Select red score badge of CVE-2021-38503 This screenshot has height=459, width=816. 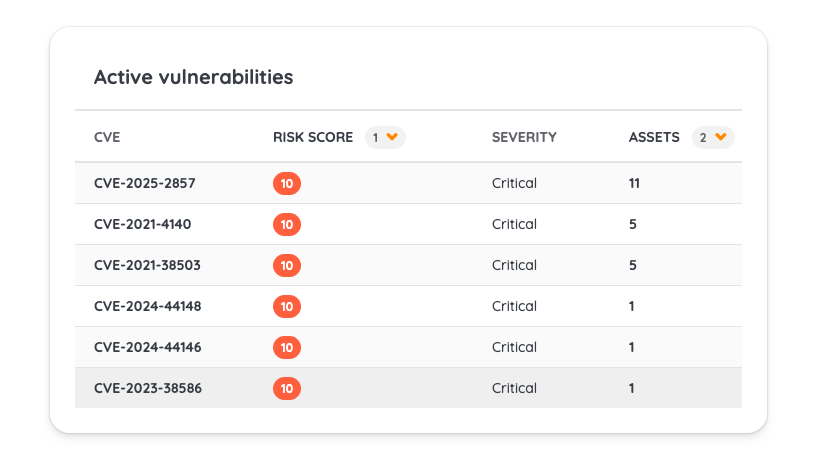pos(287,265)
